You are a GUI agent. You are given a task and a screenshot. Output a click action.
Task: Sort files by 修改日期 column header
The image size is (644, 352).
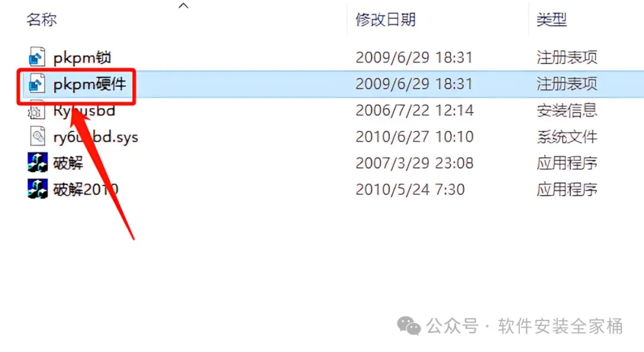pos(386,19)
